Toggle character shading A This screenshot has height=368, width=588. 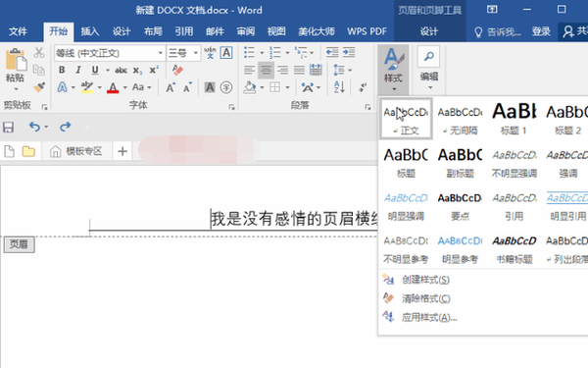(x=210, y=87)
